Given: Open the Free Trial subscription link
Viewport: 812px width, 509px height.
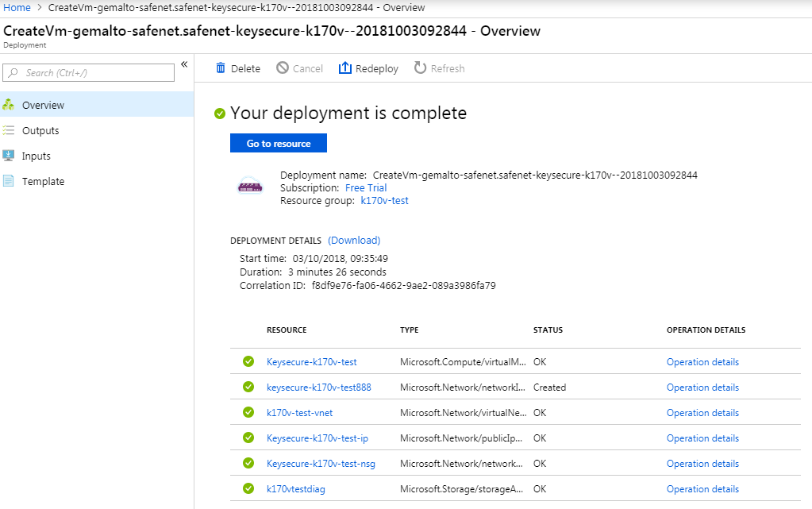Looking at the screenshot, I should (x=366, y=188).
